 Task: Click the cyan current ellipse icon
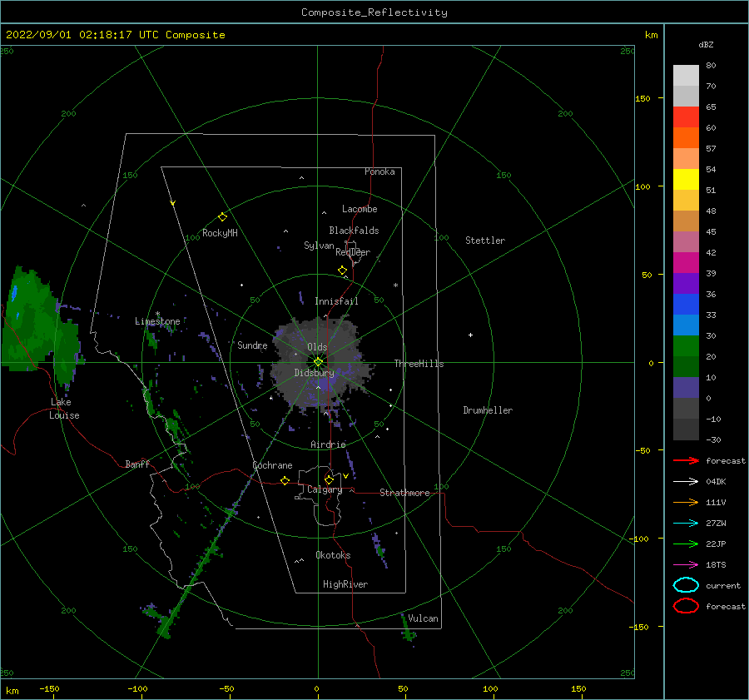pyautogui.click(x=686, y=585)
